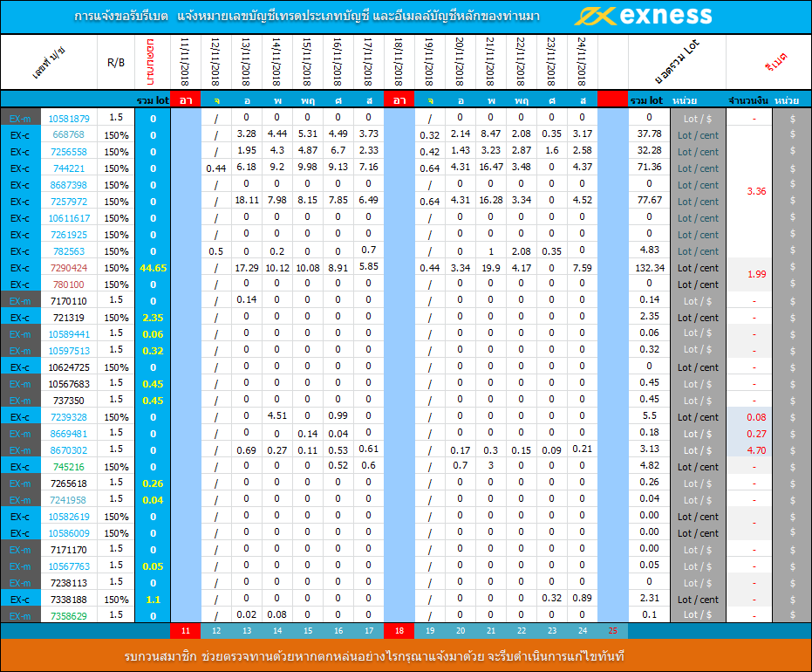Click red footer day cell 11
This screenshot has width=812, height=672.
186,631
